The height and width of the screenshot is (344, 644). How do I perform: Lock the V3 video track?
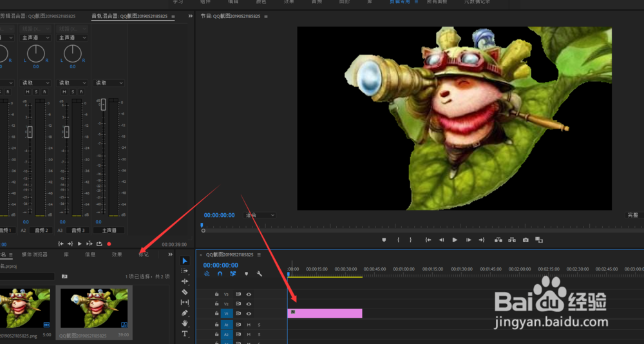pyautogui.click(x=217, y=294)
